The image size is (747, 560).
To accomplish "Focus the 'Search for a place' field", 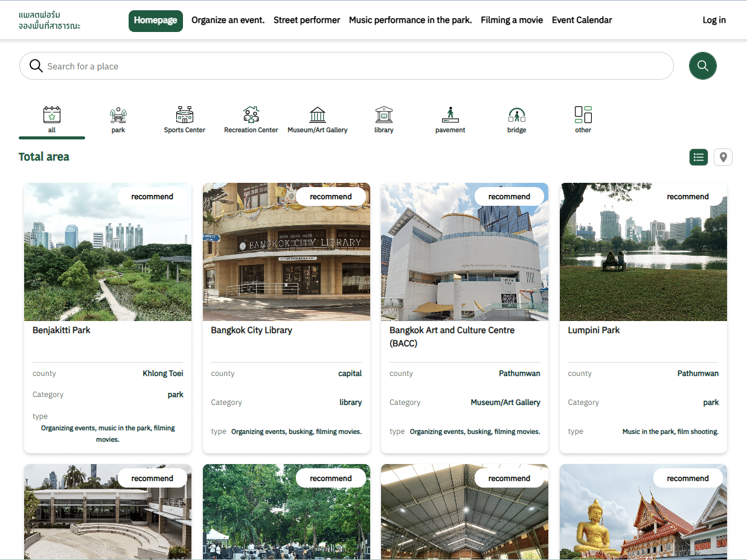I will (347, 66).
